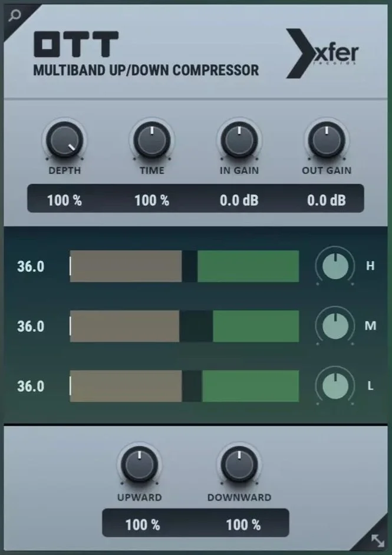This screenshot has width=392, height=555.
Task: Click the TIME knob
Action: point(152,140)
